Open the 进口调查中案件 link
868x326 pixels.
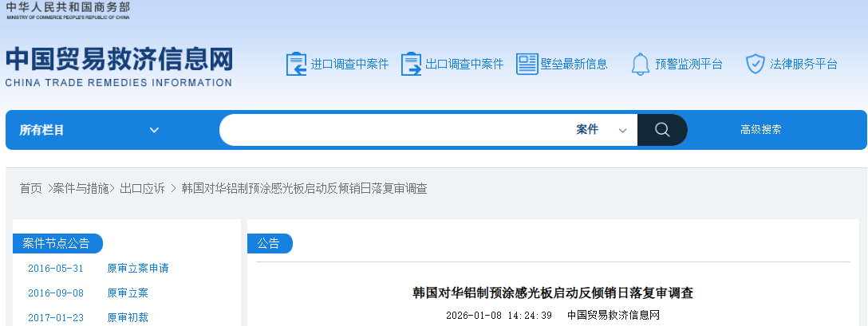[x=350, y=65]
